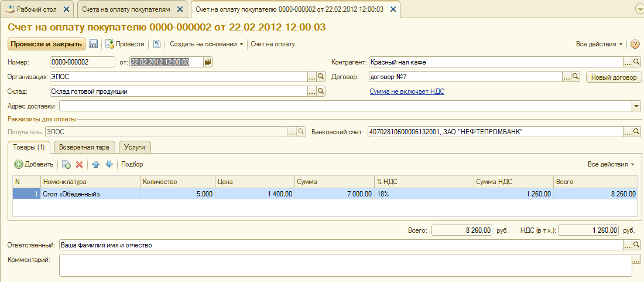Image resolution: width=644 pixels, height=282 pixels.
Task: Expand Адрес доставки dropdown arrow
Action: tap(636, 106)
